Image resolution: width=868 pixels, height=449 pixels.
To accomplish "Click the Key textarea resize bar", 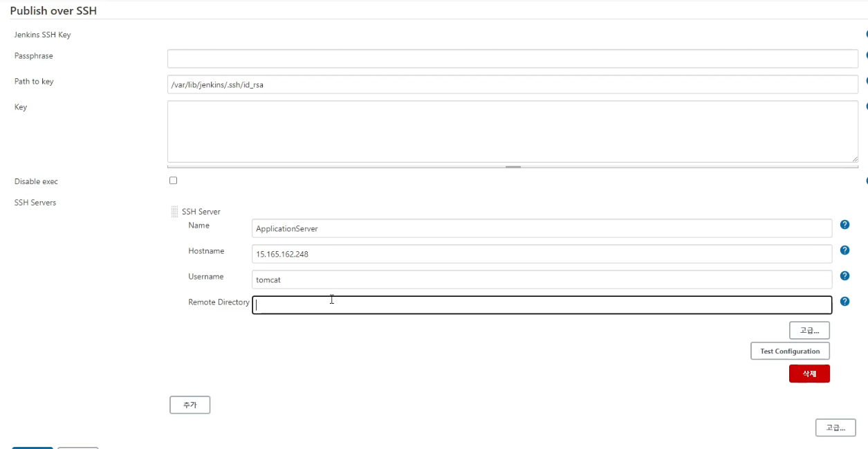I will [513, 167].
